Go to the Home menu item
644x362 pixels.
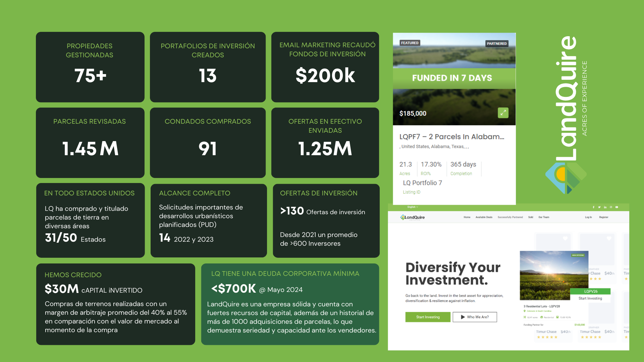point(467,217)
